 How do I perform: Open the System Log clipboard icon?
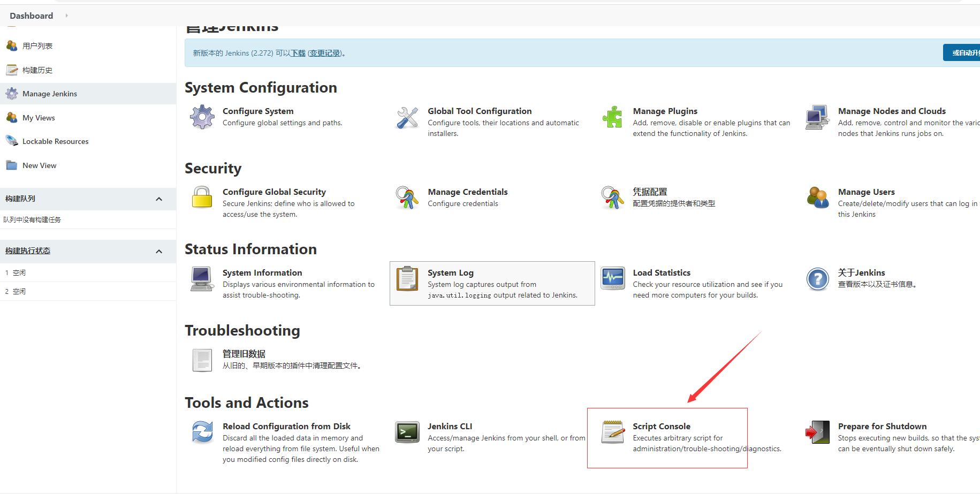click(407, 278)
